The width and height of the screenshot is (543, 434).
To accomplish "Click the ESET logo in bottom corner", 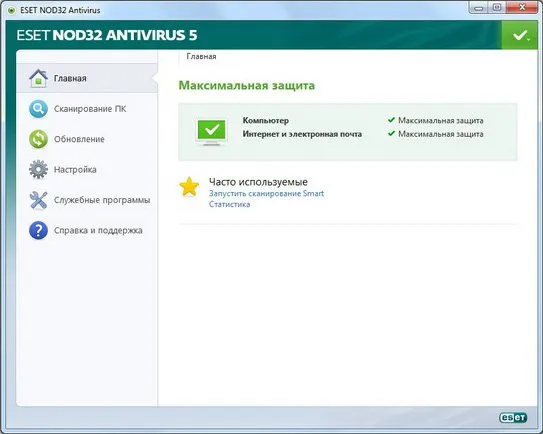I will coord(513,417).
